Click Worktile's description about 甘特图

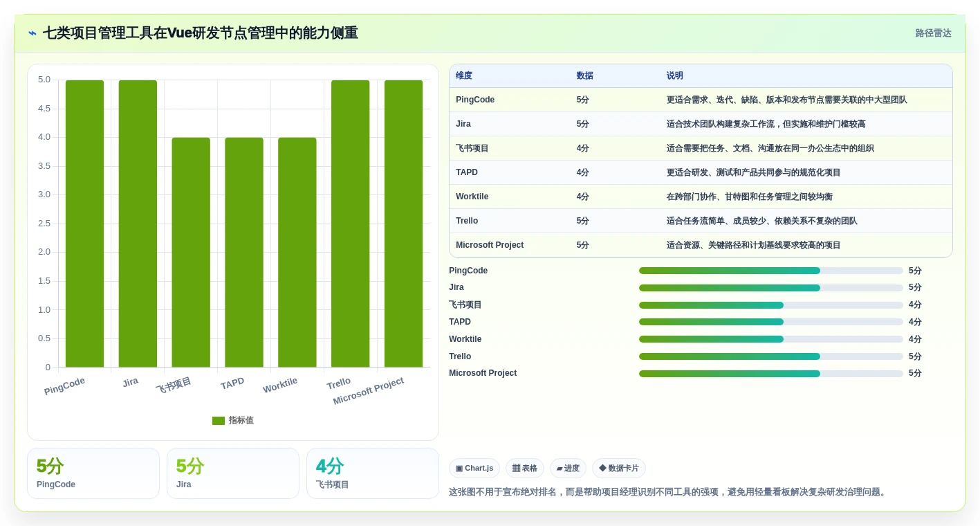[x=750, y=197]
